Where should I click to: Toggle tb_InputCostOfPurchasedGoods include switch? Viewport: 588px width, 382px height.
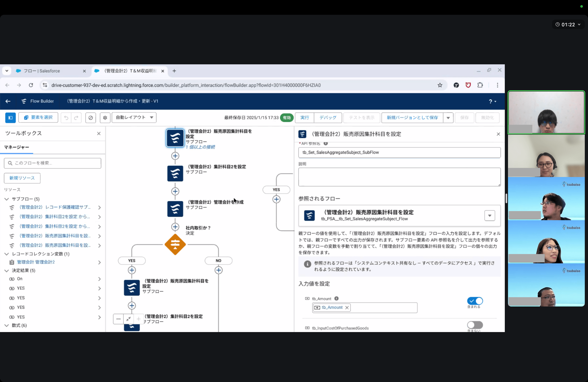pyautogui.click(x=475, y=325)
